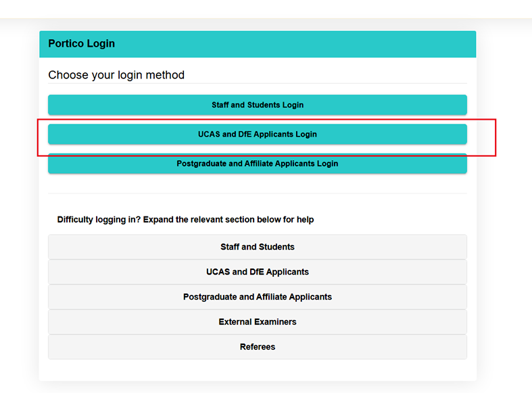Click the Portico Login header title
This screenshot has height=393, width=532.
pos(82,44)
